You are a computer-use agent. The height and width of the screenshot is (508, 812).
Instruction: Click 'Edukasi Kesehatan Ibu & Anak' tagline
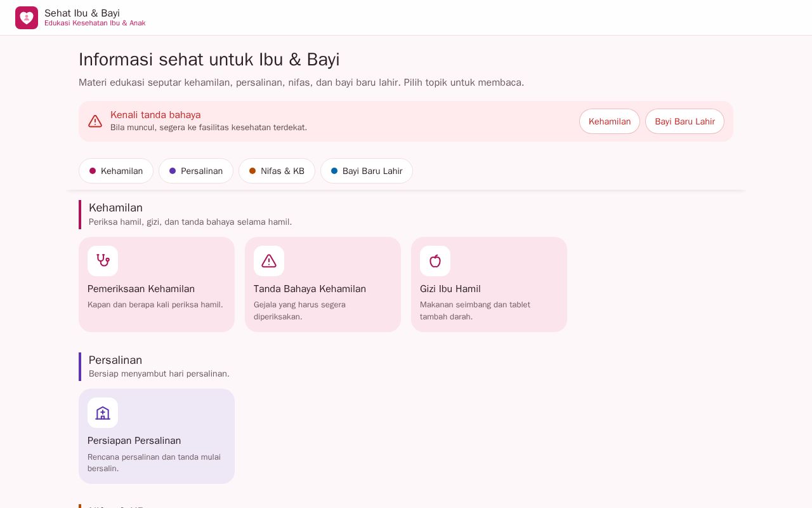[x=95, y=23]
